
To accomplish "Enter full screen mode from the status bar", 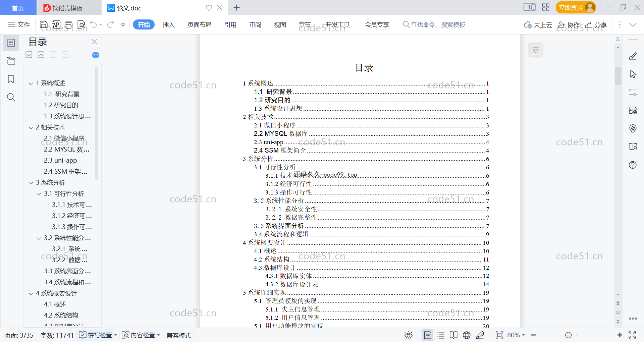I will pyautogui.click(x=632, y=335).
